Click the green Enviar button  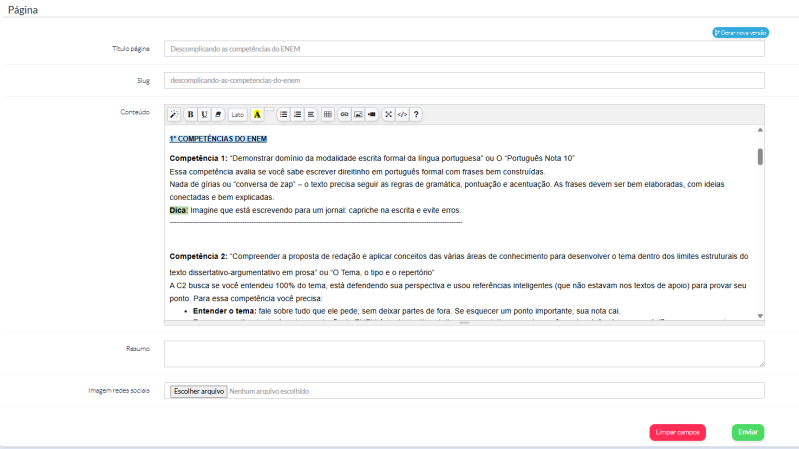coord(748,432)
